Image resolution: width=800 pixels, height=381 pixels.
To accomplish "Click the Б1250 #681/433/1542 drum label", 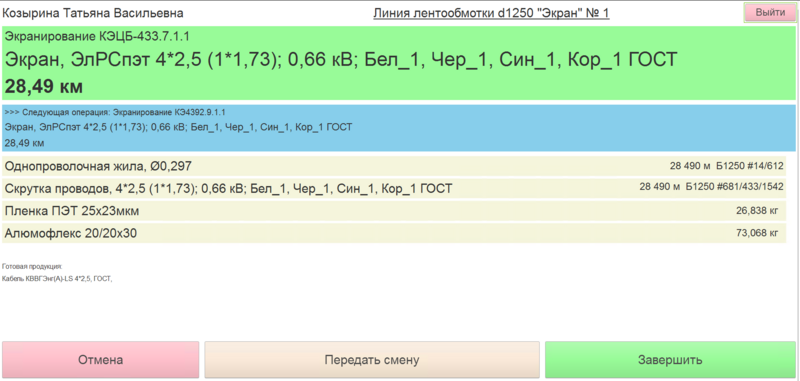I will coord(735,187).
